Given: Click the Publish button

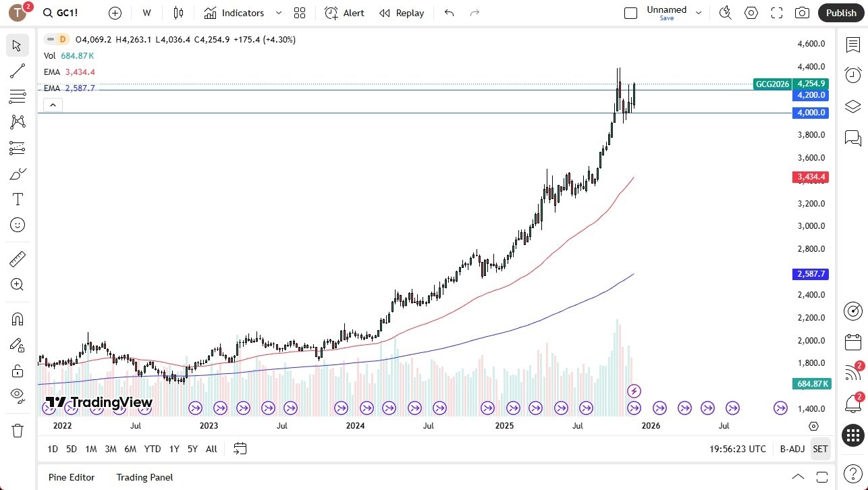Looking at the screenshot, I should [840, 13].
